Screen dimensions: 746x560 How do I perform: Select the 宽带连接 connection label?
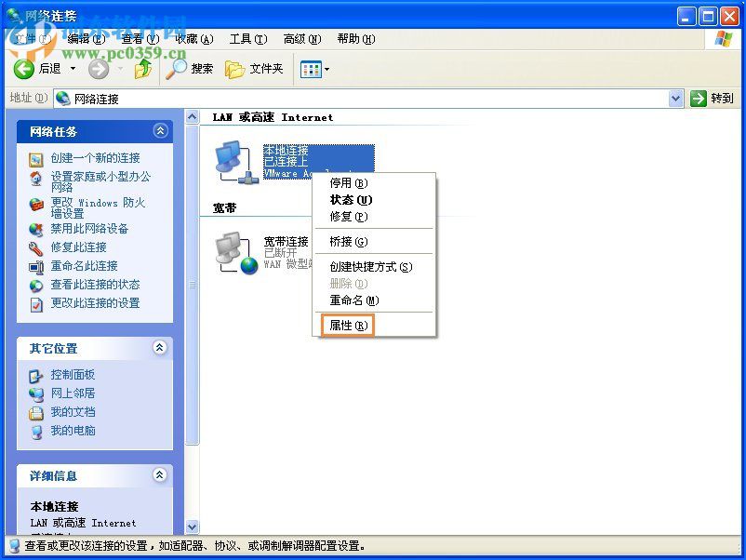click(286, 241)
